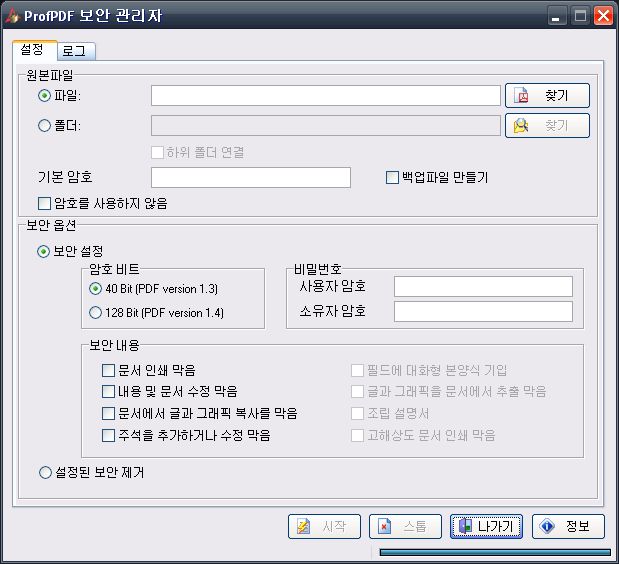Minimize the ProfPDF window
This screenshot has width=619, height=564.
pyautogui.click(x=557, y=16)
